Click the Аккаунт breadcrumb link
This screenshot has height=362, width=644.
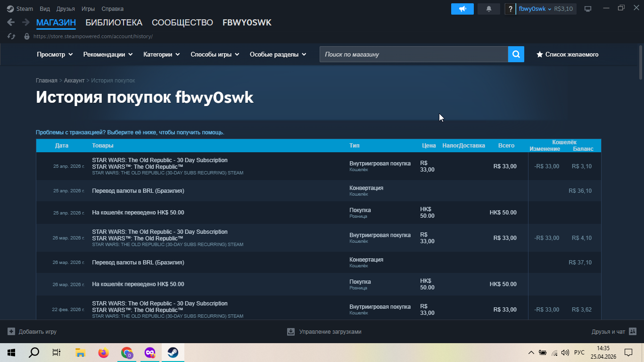pos(74,81)
